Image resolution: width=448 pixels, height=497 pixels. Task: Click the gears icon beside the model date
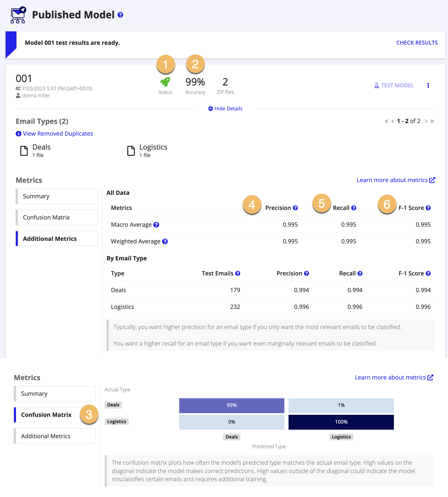18,88
